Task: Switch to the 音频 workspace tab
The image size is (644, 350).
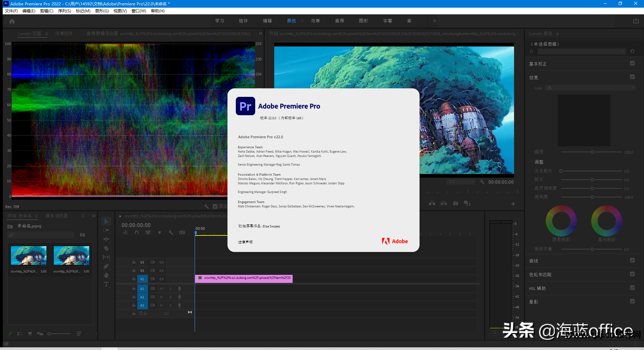Action: click(339, 21)
